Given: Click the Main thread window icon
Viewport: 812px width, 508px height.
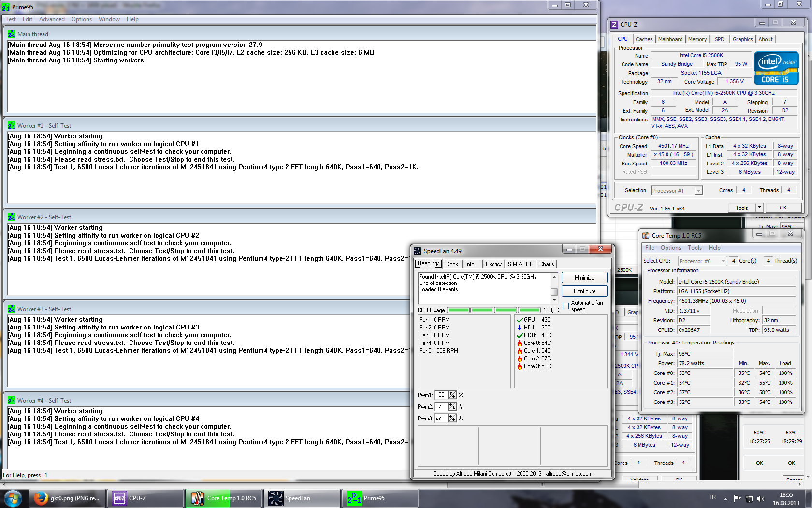Looking at the screenshot, I should [x=12, y=34].
